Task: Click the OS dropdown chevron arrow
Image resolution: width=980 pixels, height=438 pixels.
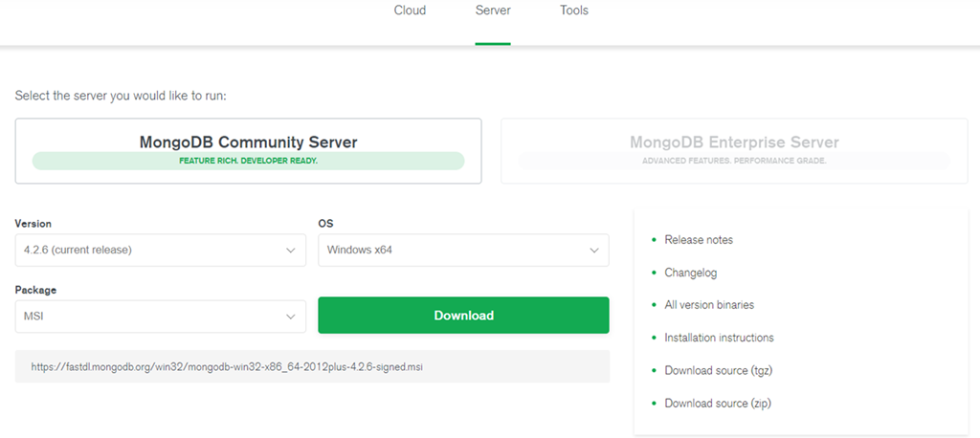Action: pos(593,251)
